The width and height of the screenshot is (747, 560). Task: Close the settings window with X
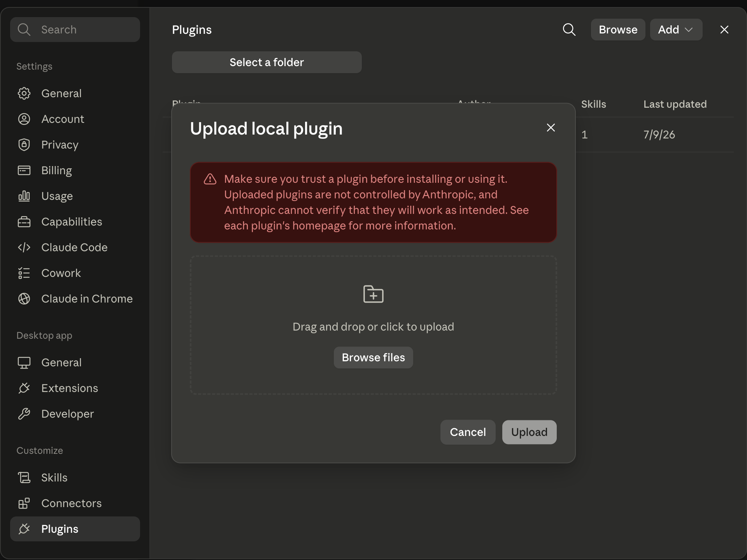point(724,30)
